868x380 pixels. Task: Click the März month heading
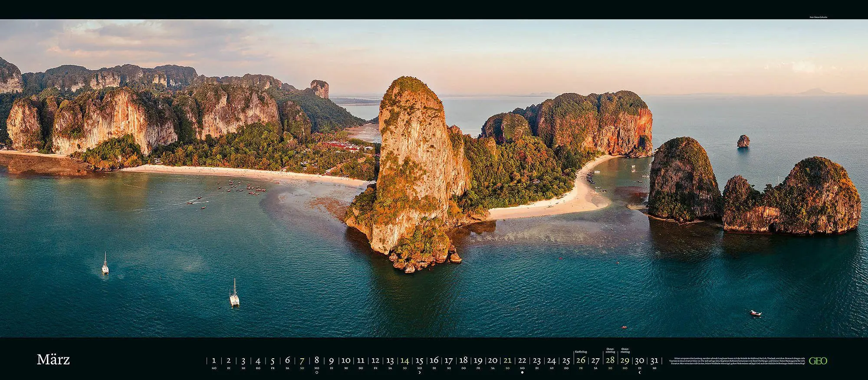tap(53, 360)
